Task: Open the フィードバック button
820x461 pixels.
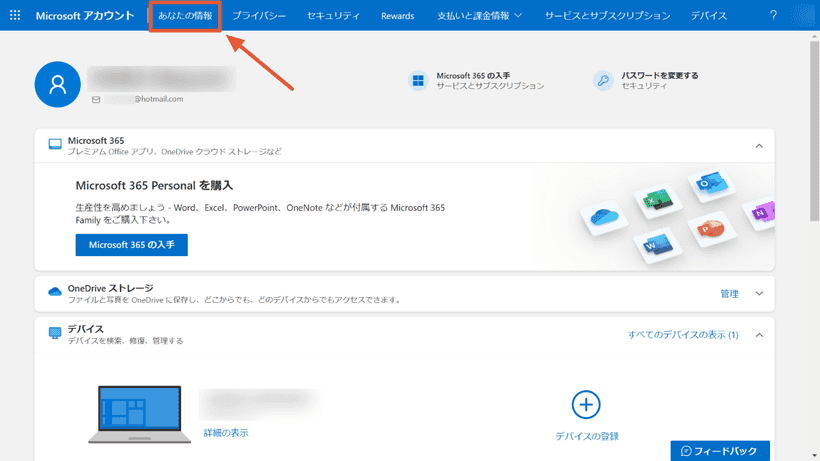Action: [x=720, y=451]
